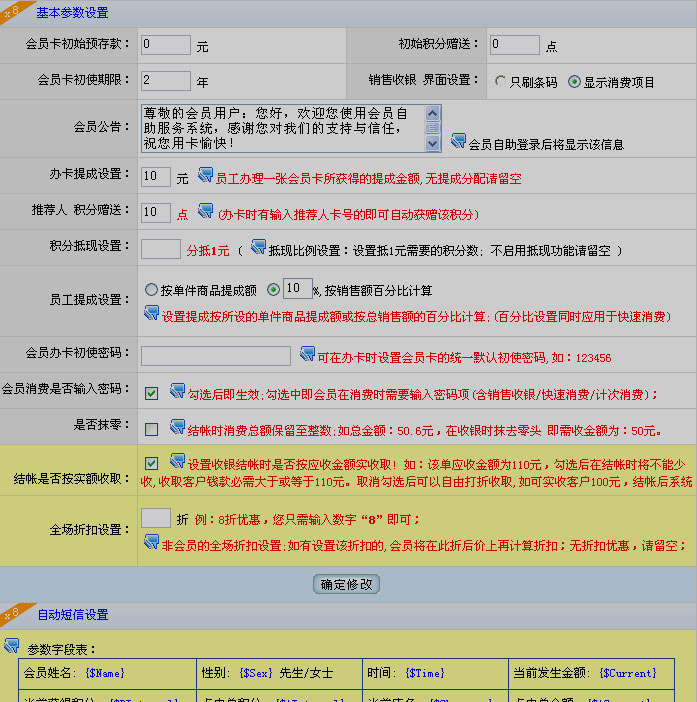Click the icon beside 参数字段表

[x=12, y=646]
